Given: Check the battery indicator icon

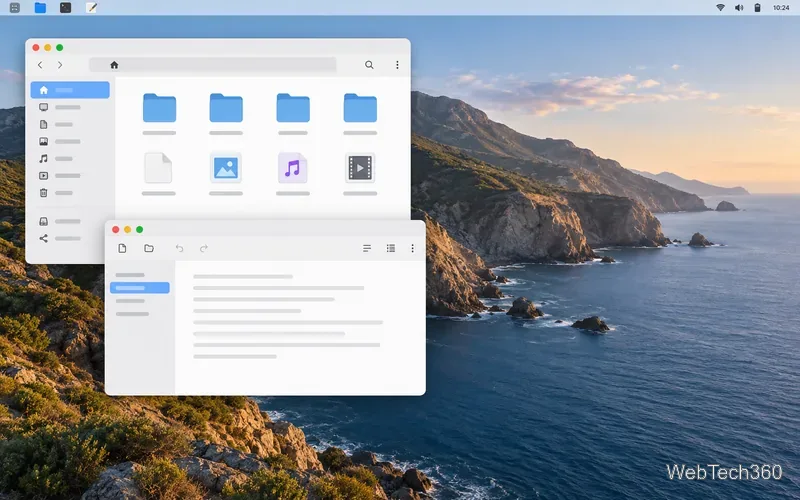Looking at the screenshot, I should tap(757, 8).
